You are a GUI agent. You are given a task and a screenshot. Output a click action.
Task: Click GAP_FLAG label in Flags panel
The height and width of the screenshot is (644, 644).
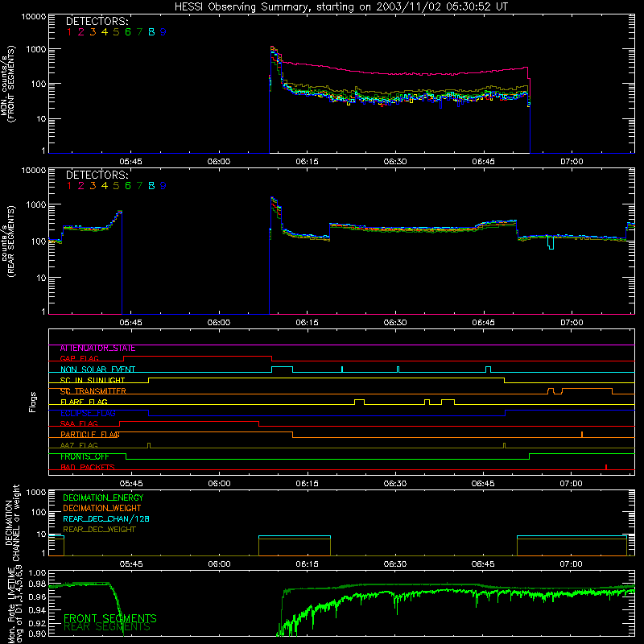(x=79, y=358)
